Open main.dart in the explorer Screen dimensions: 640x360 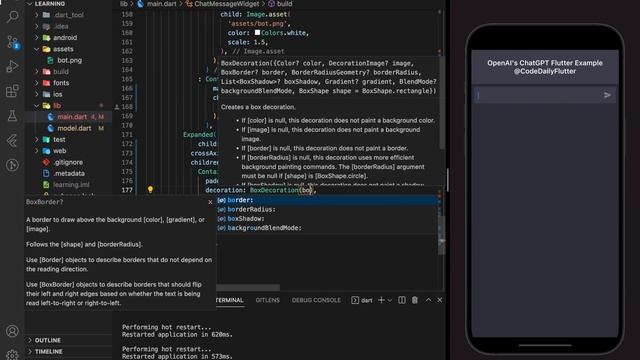pyautogui.click(x=72, y=117)
